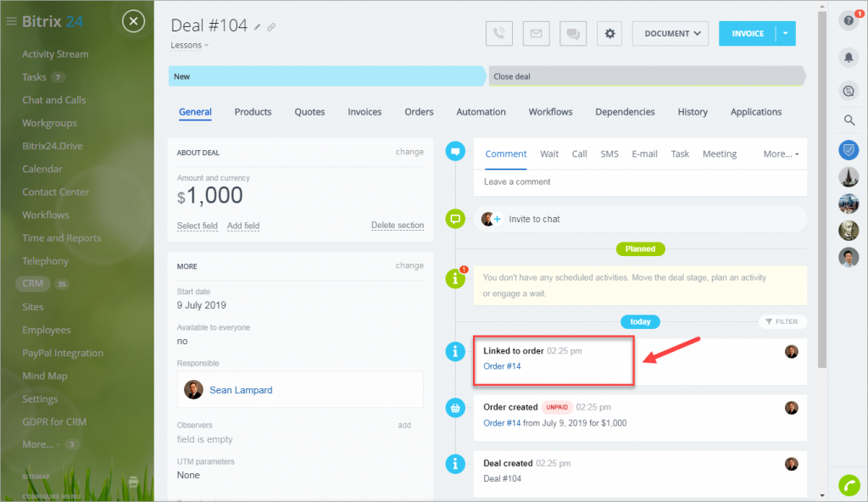
Task: Select the Meeting activity tab
Action: coord(720,154)
